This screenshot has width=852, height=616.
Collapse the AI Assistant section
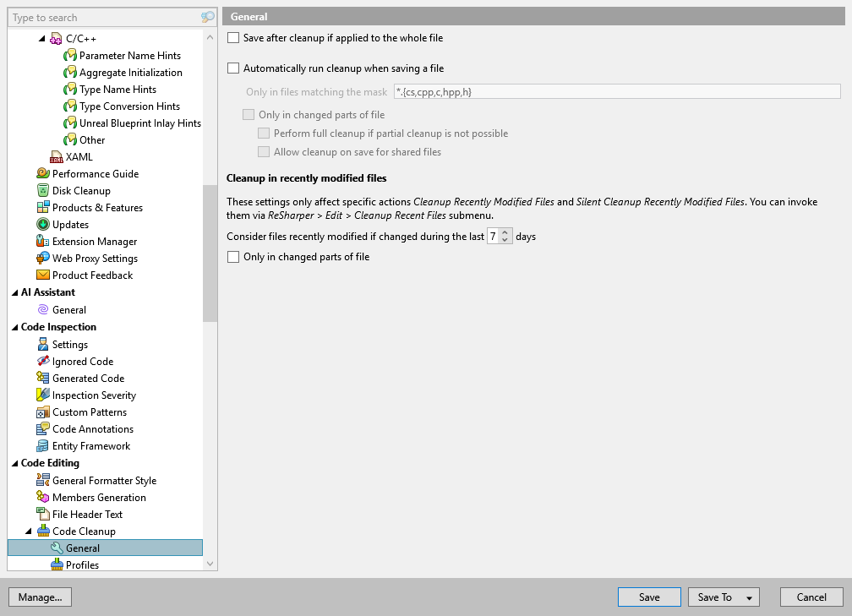[x=14, y=292]
